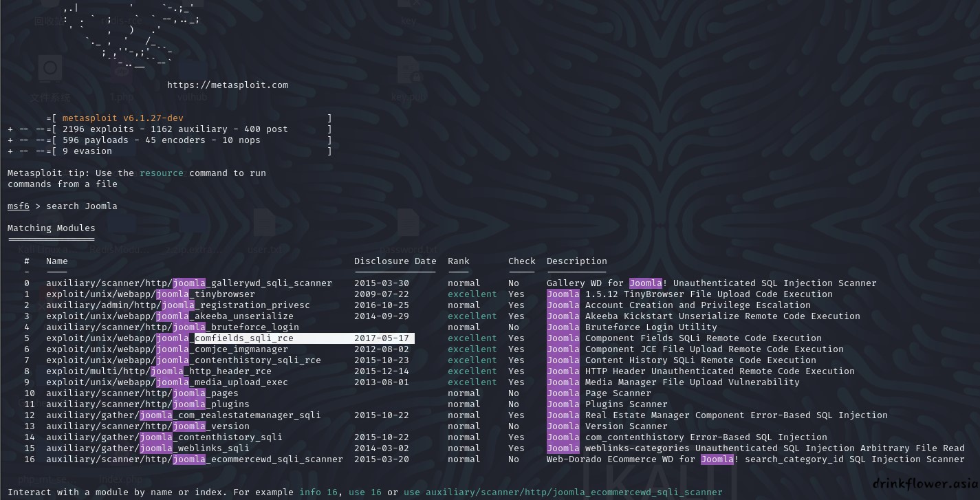The height and width of the screenshot is (500, 980).
Task: Click disclosure date 2015-03-30
Action: 382,283
